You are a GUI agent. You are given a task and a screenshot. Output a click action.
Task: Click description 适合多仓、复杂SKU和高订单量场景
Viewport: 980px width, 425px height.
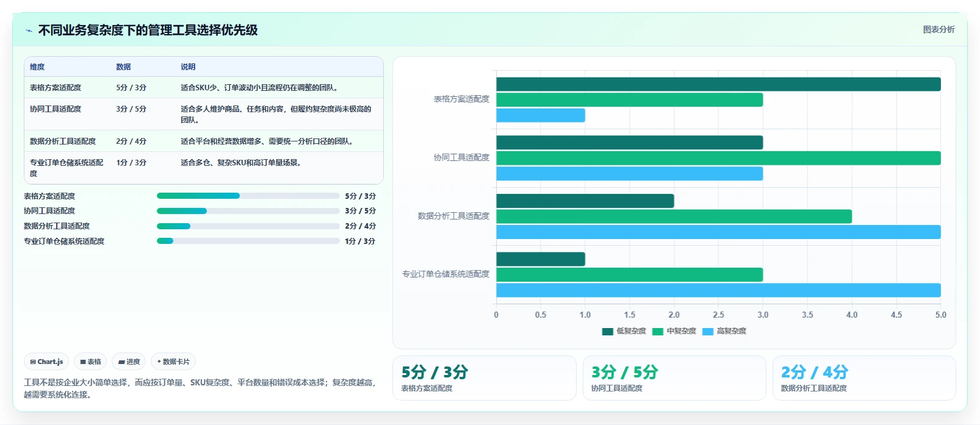click(241, 163)
